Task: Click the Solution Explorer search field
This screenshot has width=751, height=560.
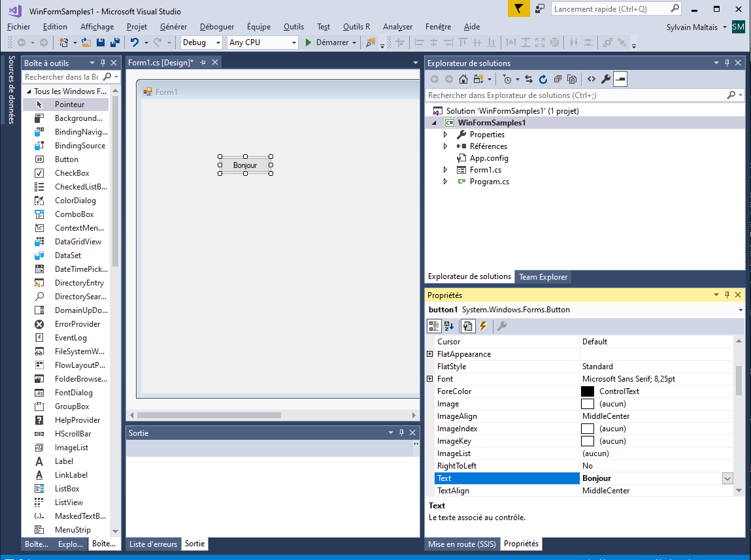Action: [575, 95]
